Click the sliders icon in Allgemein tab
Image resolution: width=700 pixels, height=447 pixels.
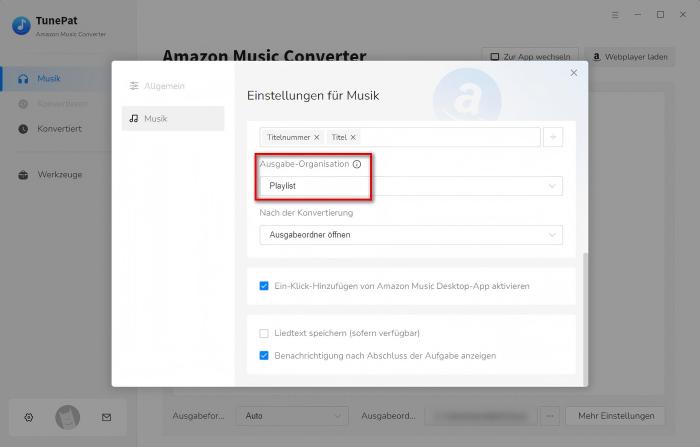pos(133,86)
